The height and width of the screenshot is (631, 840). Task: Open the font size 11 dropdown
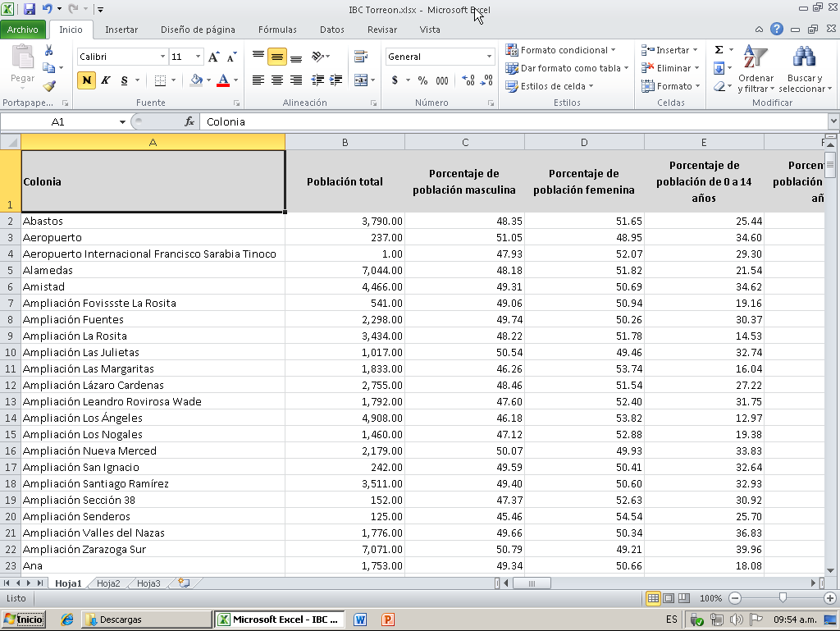coord(199,57)
